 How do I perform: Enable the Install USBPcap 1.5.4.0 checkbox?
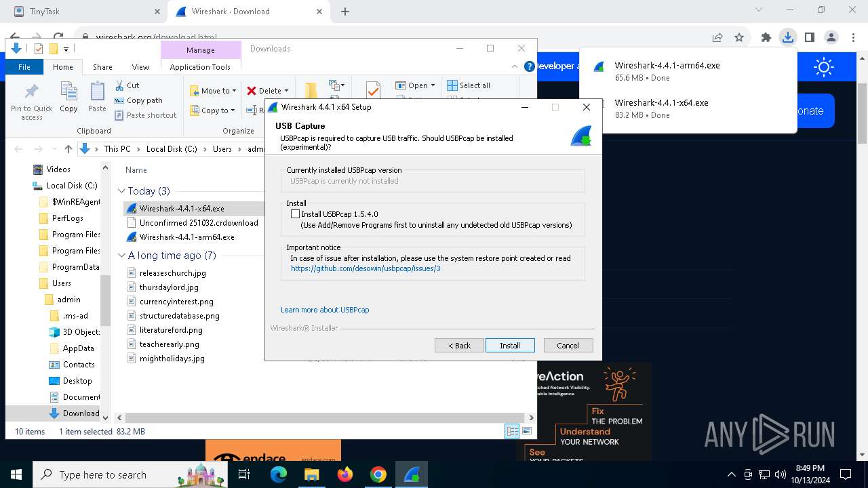295,213
